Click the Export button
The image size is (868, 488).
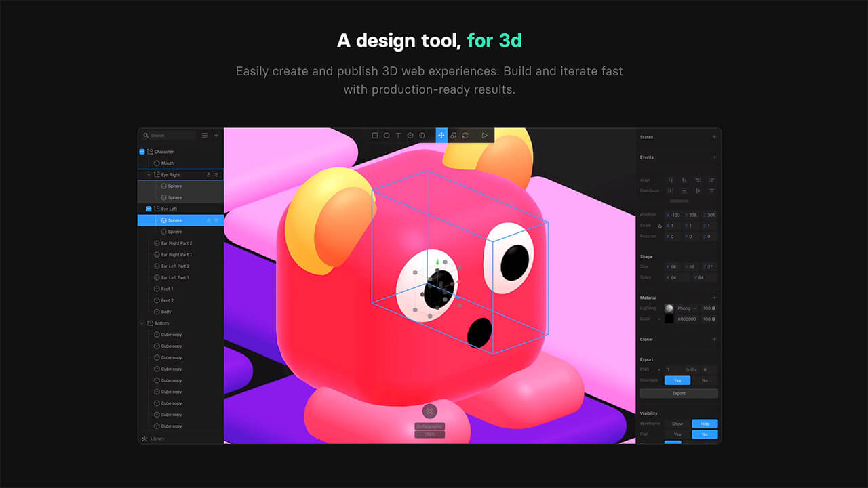(679, 393)
